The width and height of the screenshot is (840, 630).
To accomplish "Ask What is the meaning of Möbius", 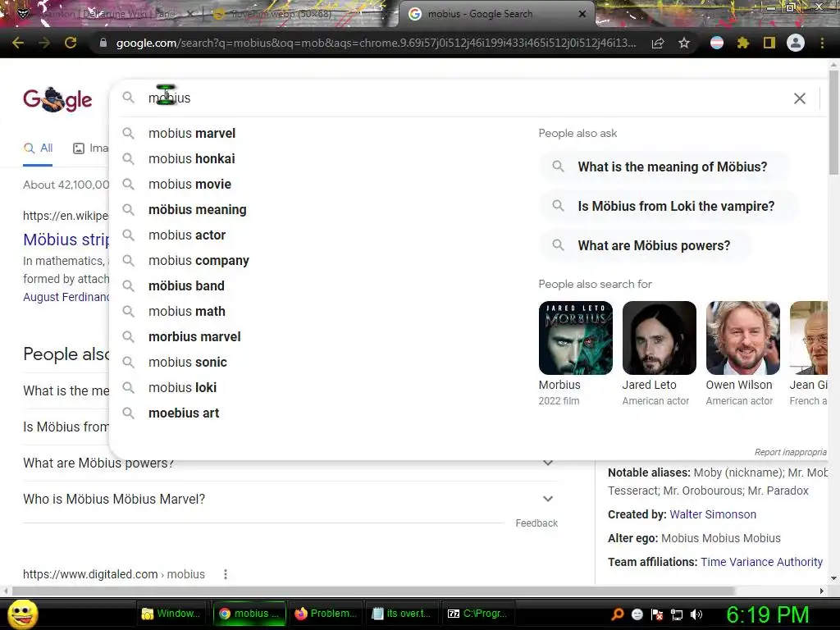I will coord(664,167).
